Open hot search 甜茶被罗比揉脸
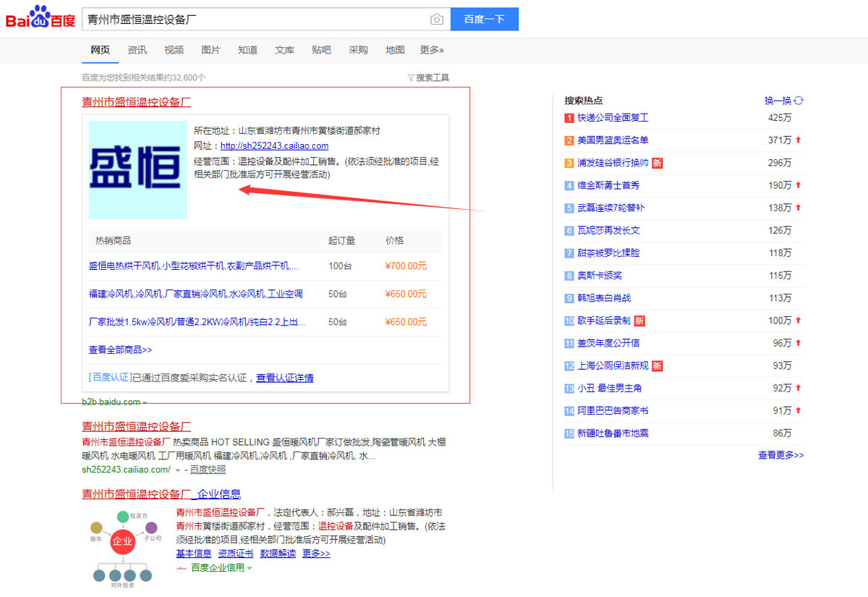Image resolution: width=868 pixels, height=597 pixels. click(x=608, y=253)
